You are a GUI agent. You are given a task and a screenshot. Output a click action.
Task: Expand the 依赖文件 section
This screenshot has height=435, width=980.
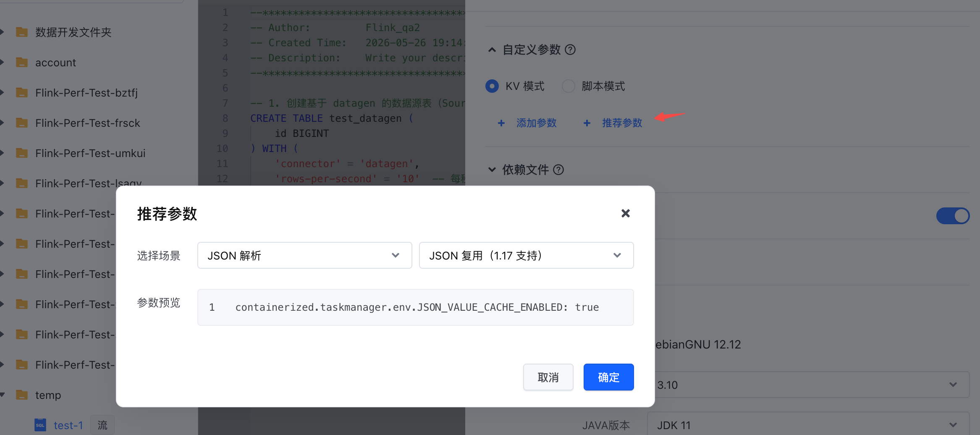coord(492,170)
